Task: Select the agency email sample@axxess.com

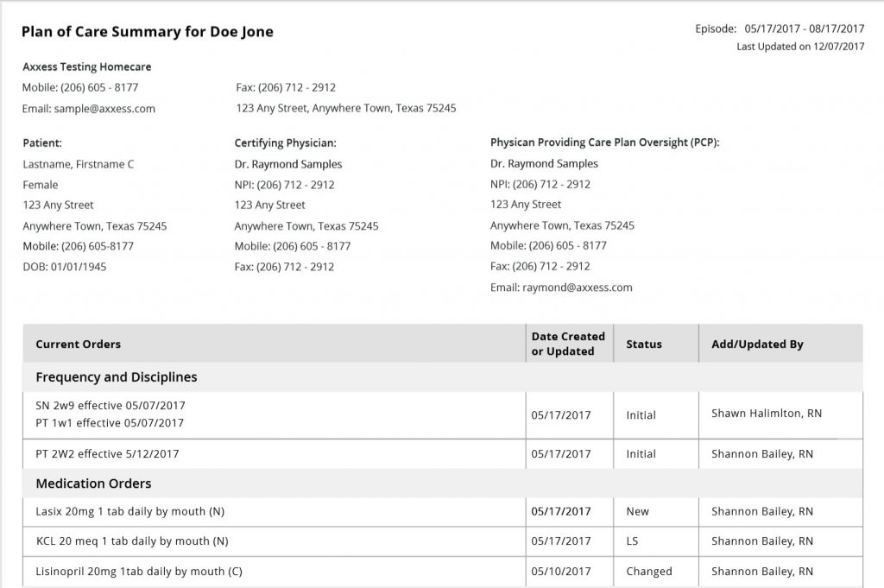Action: point(104,109)
